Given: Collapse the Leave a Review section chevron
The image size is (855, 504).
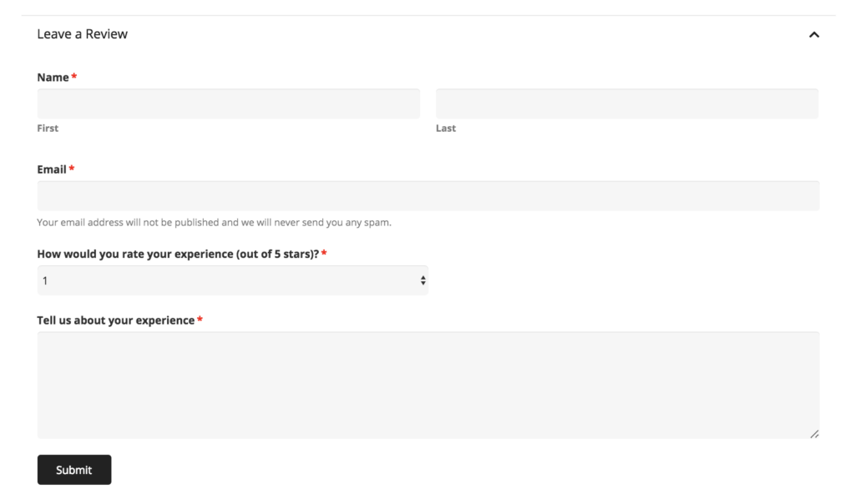Looking at the screenshot, I should coord(814,35).
